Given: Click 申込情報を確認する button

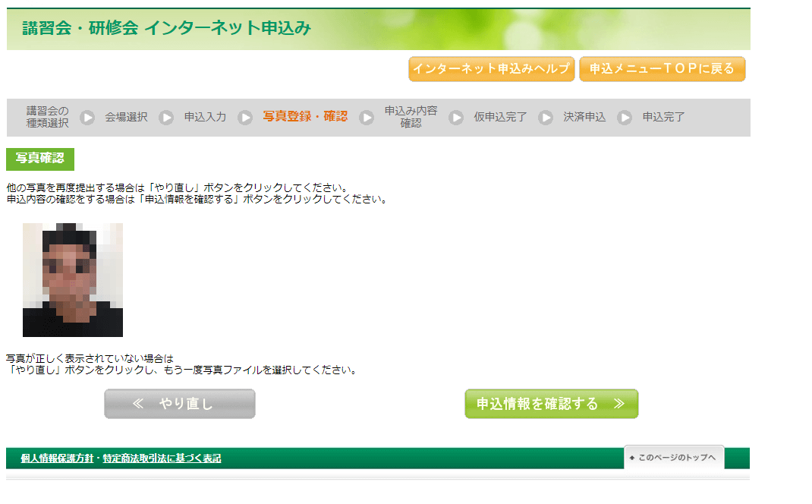Looking at the screenshot, I should (x=551, y=404).
